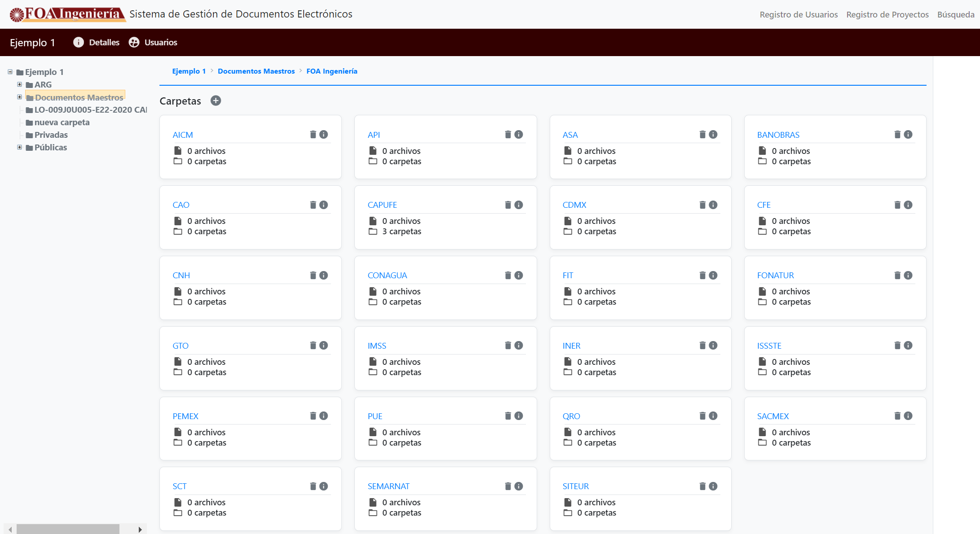Open Registro de Usuarios in top navigation
Screen dimensions: 980x534
tap(799, 15)
